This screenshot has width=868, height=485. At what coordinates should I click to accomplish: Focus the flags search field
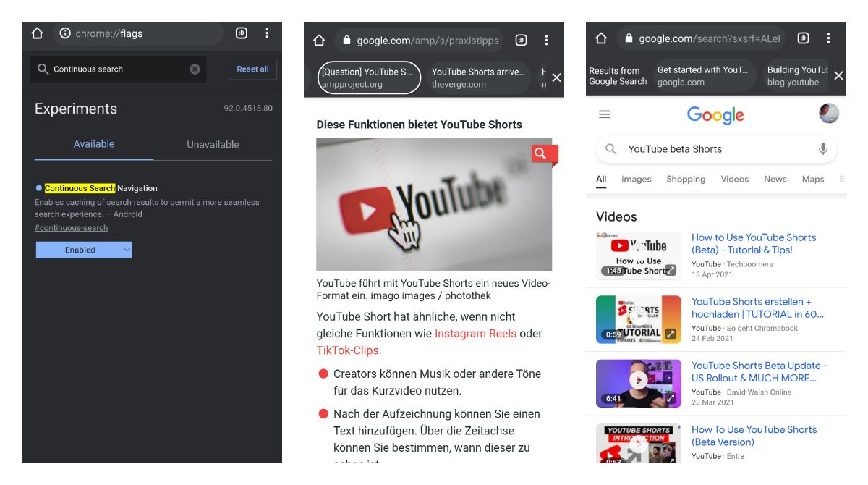pyautogui.click(x=118, y=69)
